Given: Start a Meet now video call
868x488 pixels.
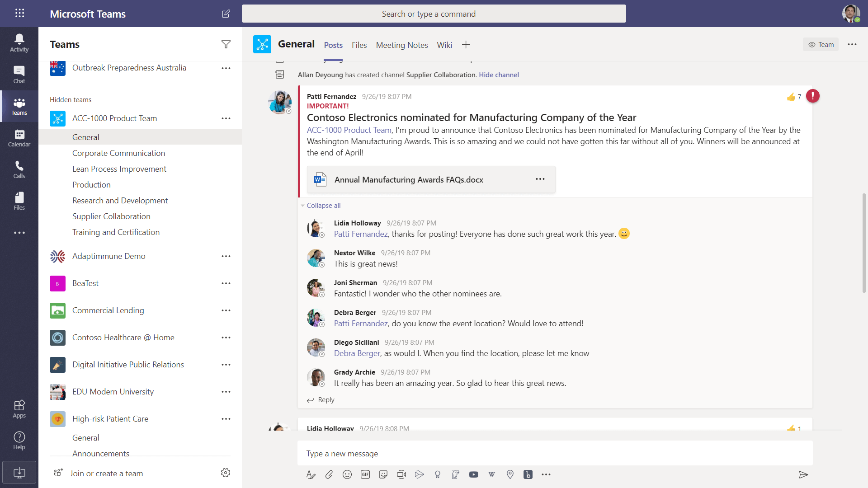Looking at the screenshot, I should pos(401,474).
